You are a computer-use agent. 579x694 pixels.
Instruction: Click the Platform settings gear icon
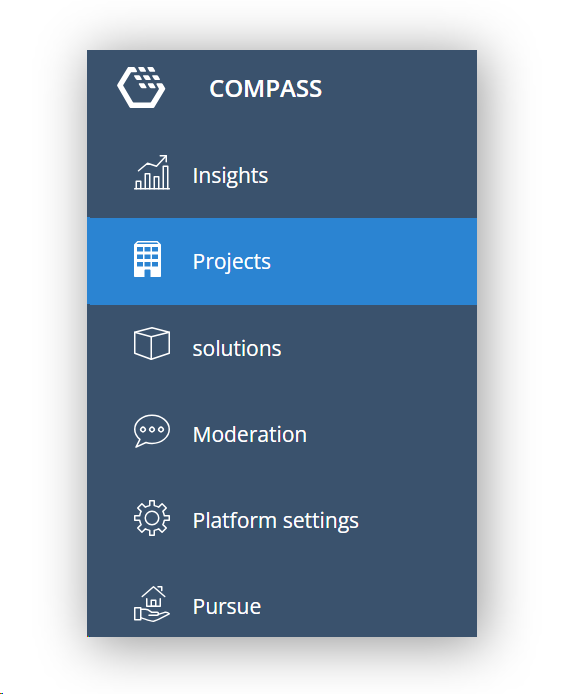[152, 518]
